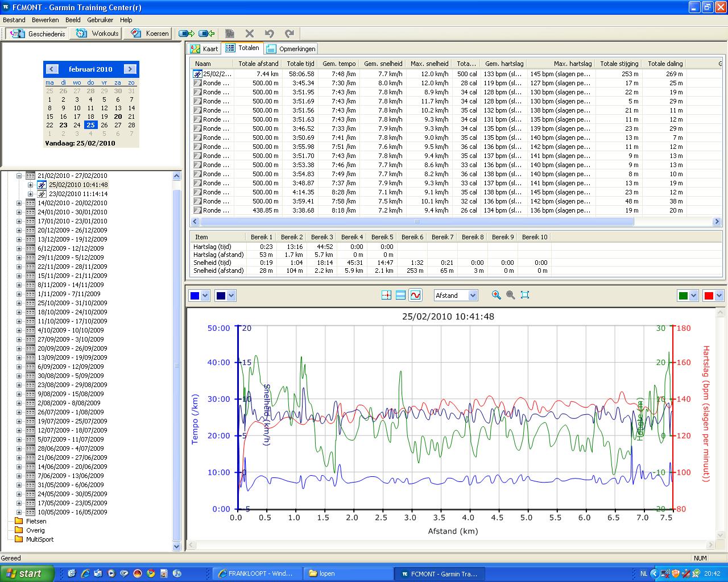Expand the 14/02/2010 - 20/02/2010 week

point(19,203)
